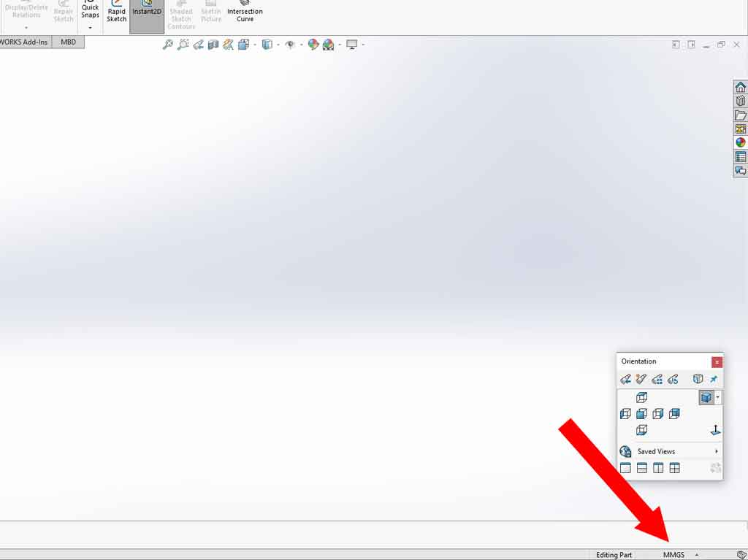This screenshot has width=748, height=560.
Task: Select Top view in Orientation dialog
Action: pyautogui.click(x=642, y=397)
